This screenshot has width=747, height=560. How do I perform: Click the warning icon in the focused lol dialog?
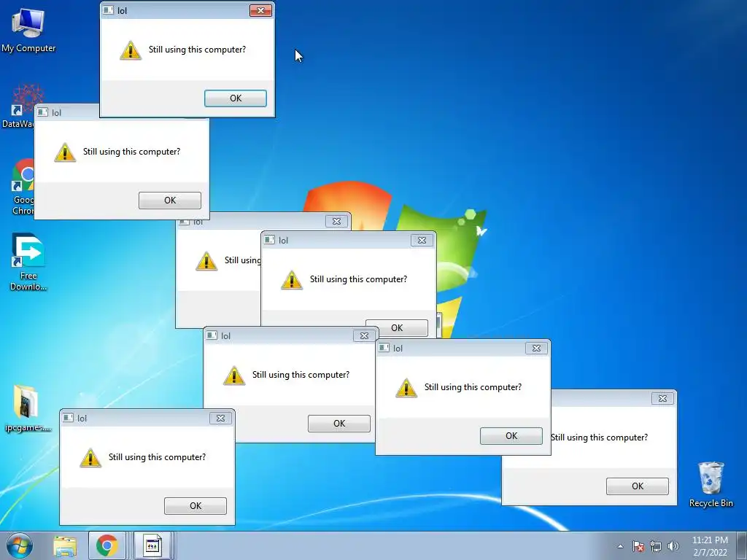click(131, 50)
